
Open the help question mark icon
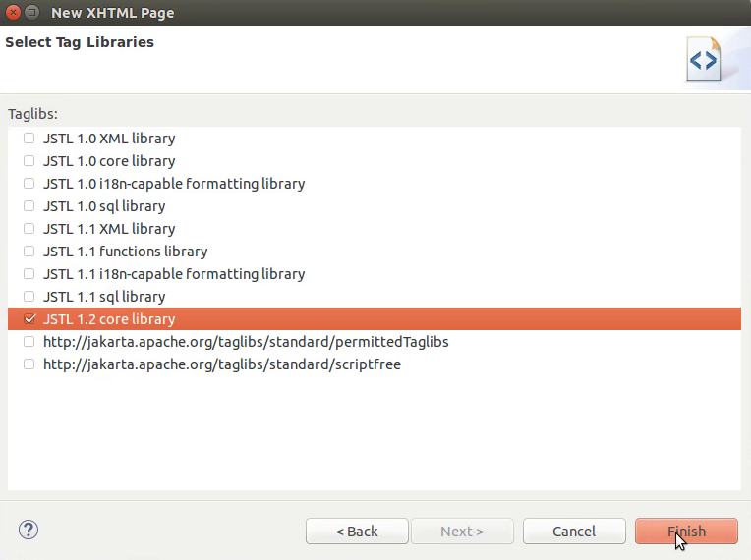point(29,530)
